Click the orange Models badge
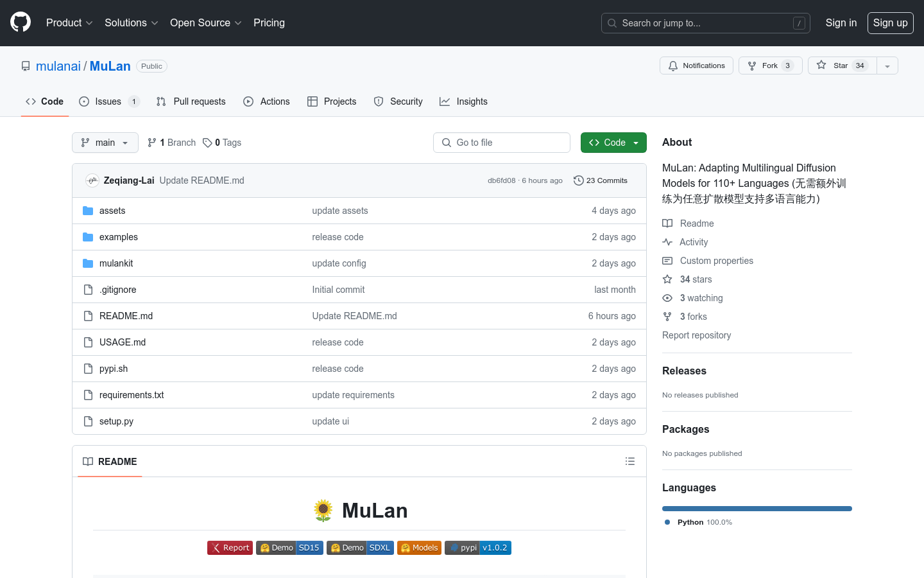 [x=419, y=548]
